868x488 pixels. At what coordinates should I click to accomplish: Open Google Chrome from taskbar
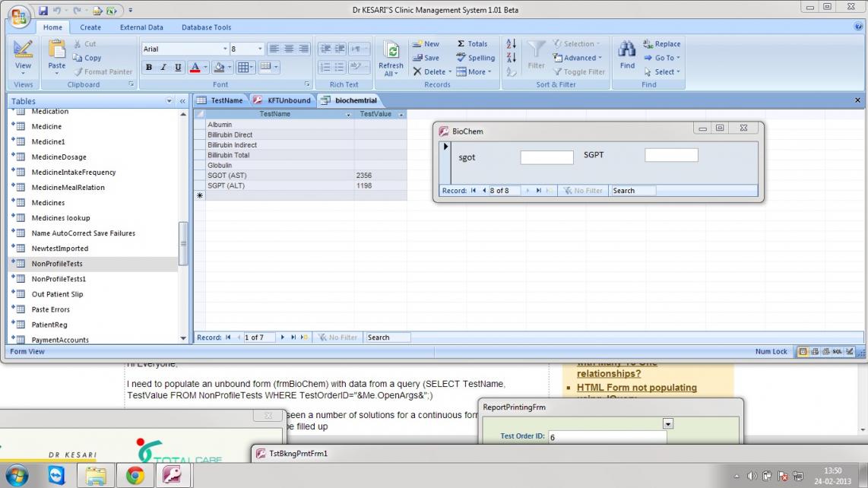coord(135,475)
